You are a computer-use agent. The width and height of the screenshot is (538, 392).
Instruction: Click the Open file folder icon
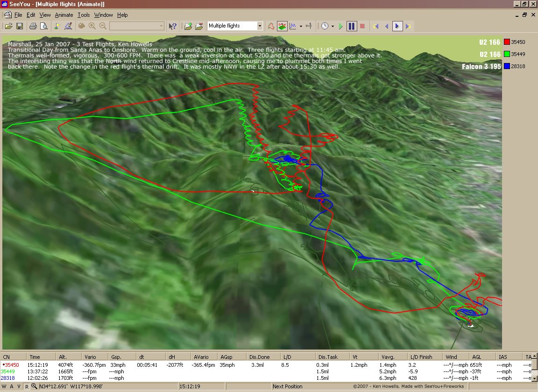click(8, 26)
